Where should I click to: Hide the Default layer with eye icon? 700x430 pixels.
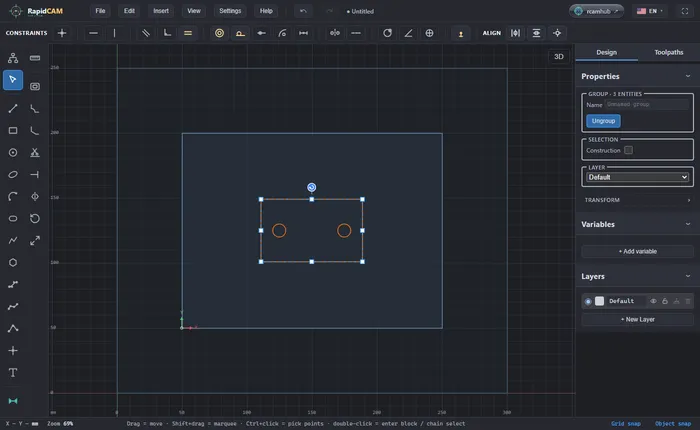(x=653, y=301)
